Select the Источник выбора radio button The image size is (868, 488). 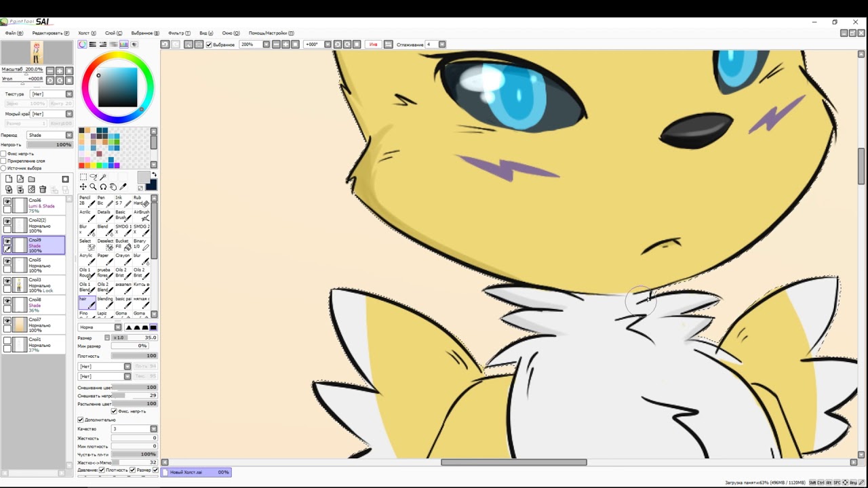pyautogui.click(x=3, y=168)
